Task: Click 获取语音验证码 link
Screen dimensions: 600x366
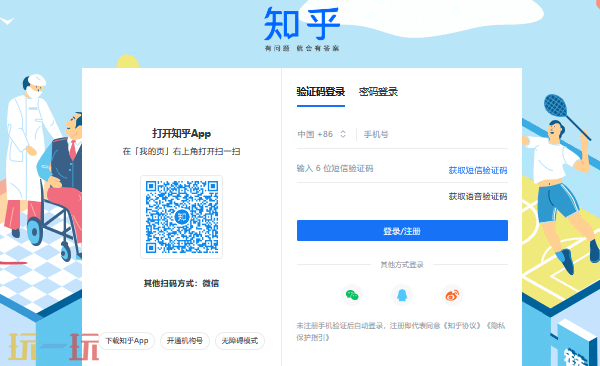Action: pos(478,196)
